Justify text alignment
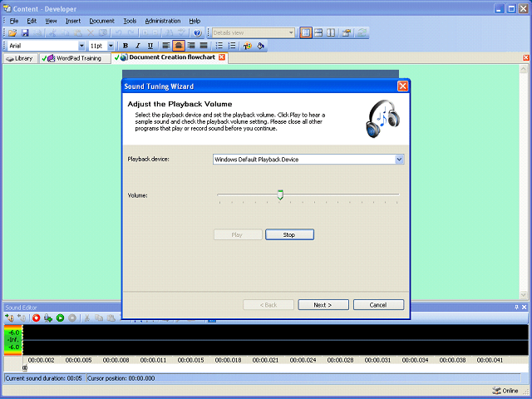 [204, 46]
